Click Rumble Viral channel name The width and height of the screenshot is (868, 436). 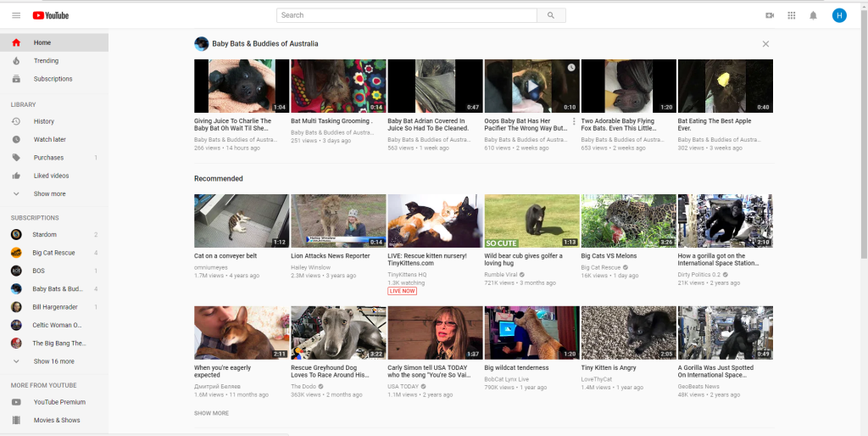(501, 274)
